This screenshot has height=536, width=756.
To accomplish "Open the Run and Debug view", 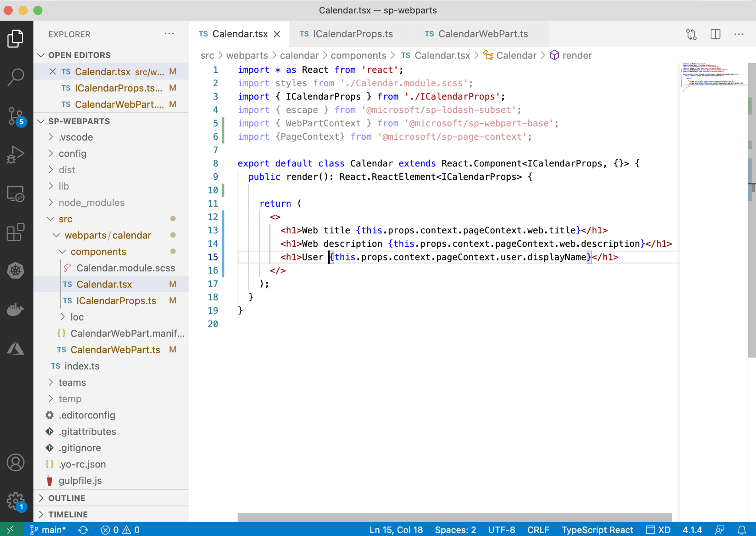I will pos(16,155).
